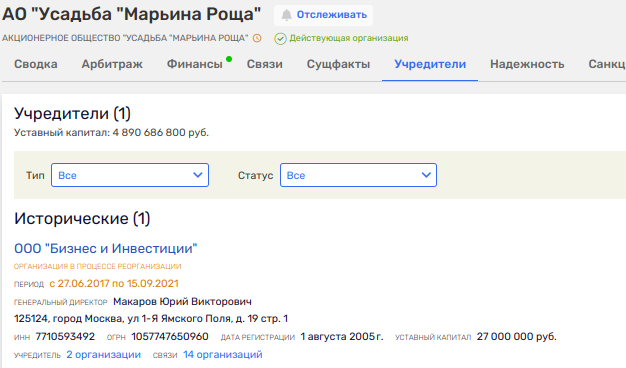Open ООО "Бизнес и Инвестиции" company link
The height and width of the screenshot is (368, 626).
[x=105, y=248]
